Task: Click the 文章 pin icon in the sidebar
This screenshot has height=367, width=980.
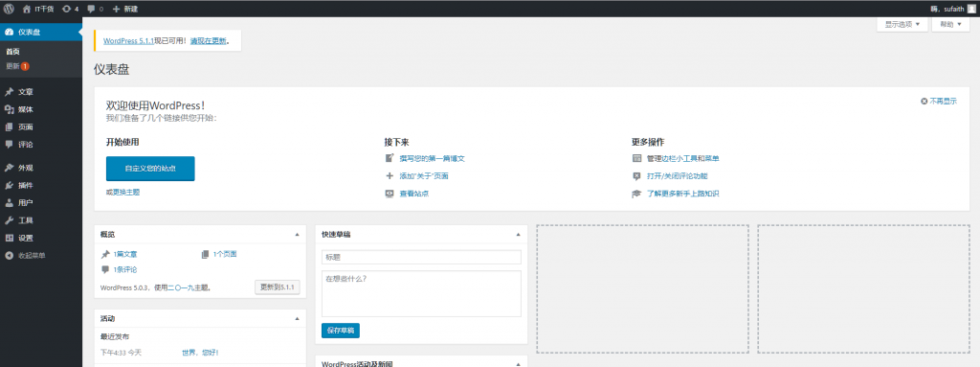Action: tap(9, 92)
